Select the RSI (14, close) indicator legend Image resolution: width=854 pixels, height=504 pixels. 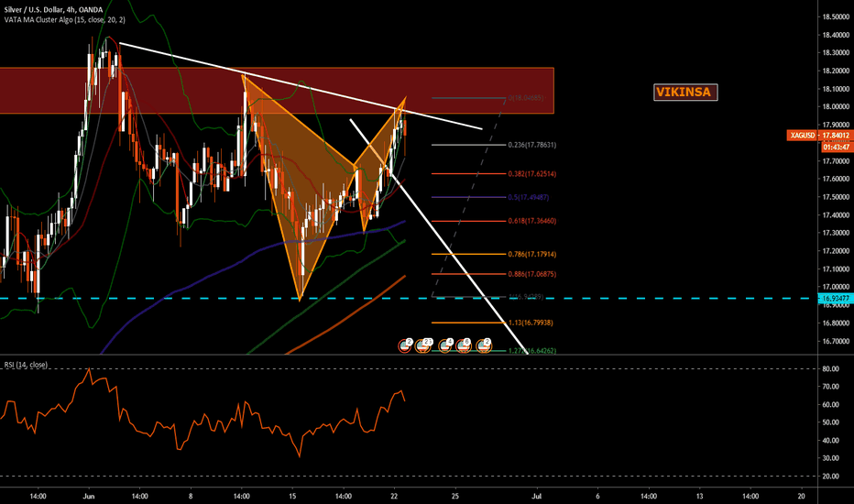pos(26,365)
